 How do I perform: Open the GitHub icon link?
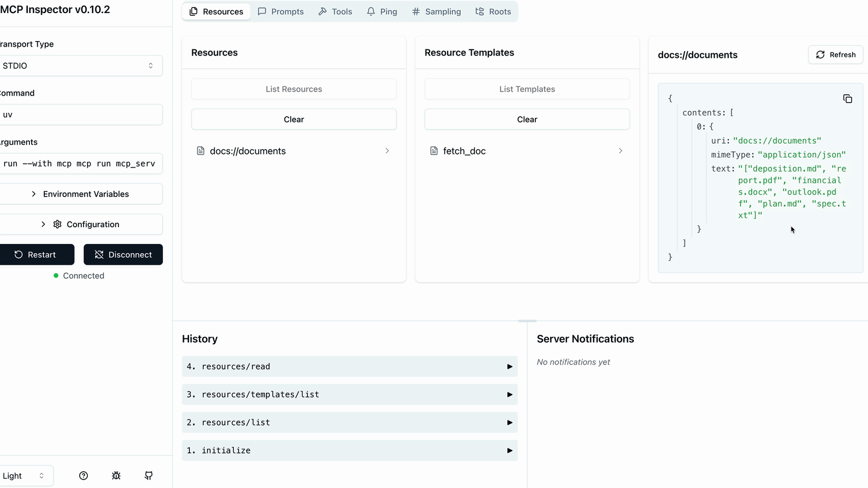[x=149, y=475]
